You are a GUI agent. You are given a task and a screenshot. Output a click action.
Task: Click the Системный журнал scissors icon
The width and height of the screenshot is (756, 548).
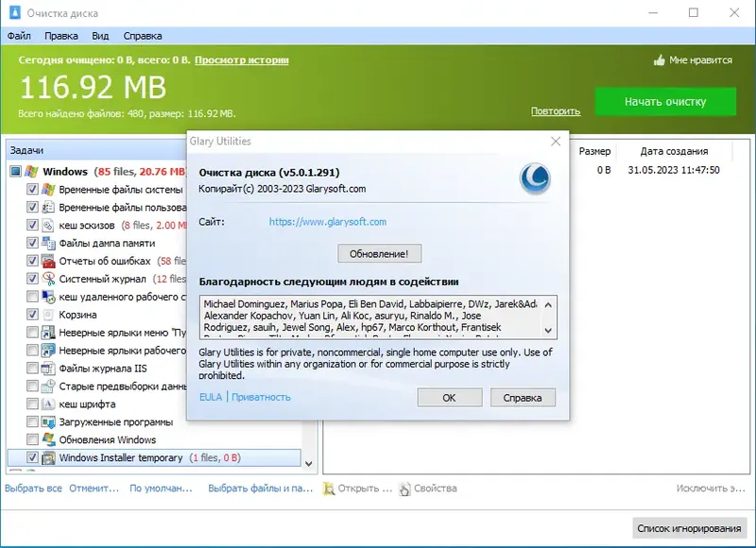tap(47, 277)
